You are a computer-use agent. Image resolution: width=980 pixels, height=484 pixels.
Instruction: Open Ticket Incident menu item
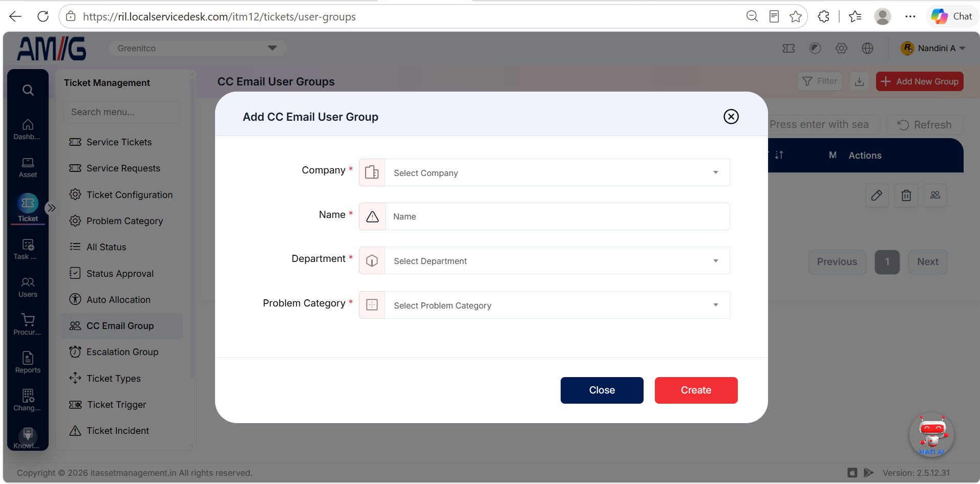[121, 431]
